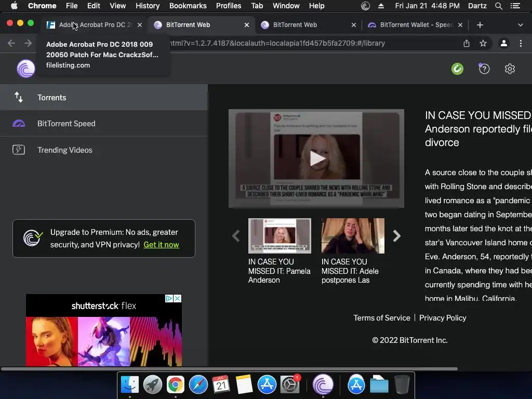532x399 pixels.
Task: Select Adele postpones Las video thumbnail
Action: (x=353, y=236)
